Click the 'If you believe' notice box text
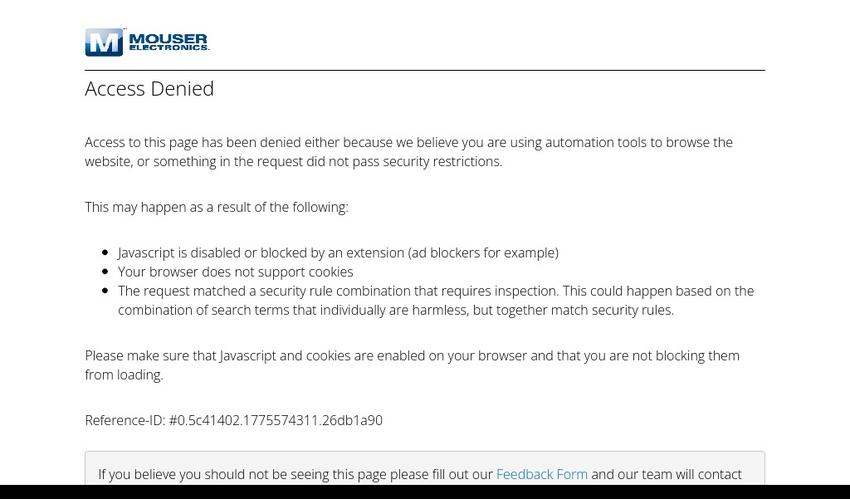 [290, 474]
